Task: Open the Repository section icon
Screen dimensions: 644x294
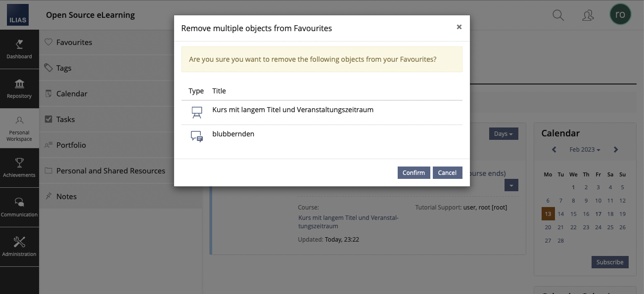Action: 19,84
